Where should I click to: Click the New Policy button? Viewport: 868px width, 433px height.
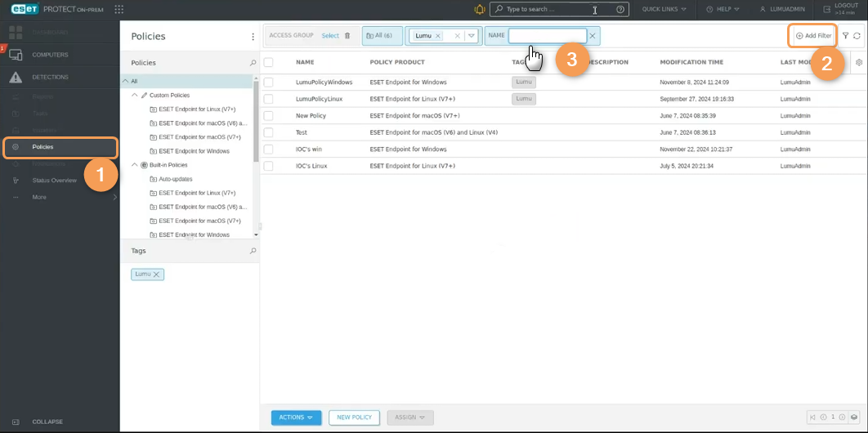click(354, 417)
